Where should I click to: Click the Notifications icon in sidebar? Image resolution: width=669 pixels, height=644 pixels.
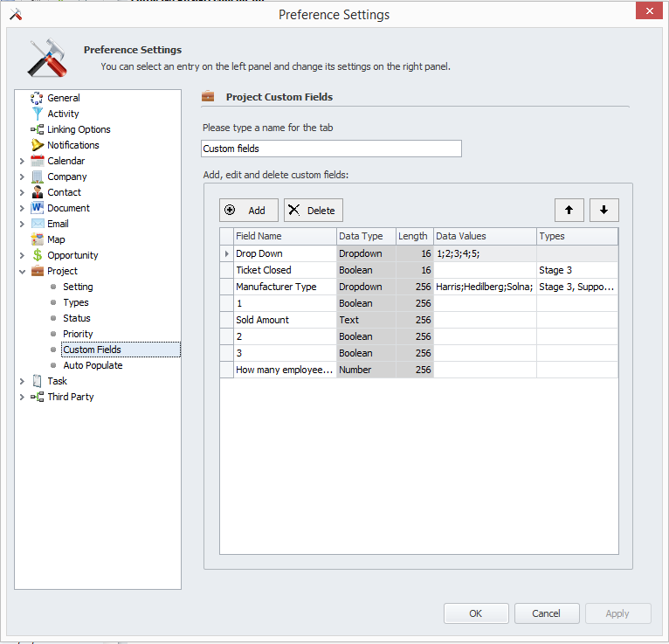37,145
